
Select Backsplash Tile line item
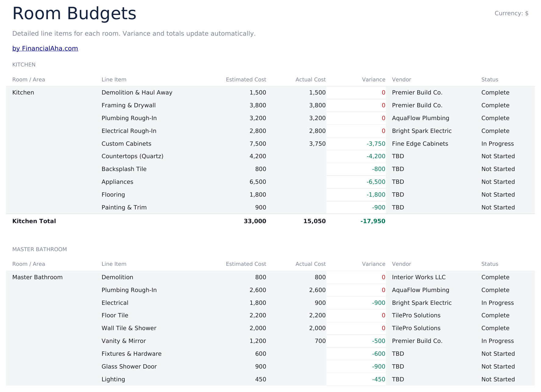click(x=124, y=169)
